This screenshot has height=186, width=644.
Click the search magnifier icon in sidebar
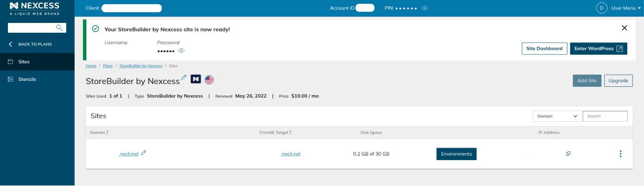pyautogui.click(x=60, y=28)
